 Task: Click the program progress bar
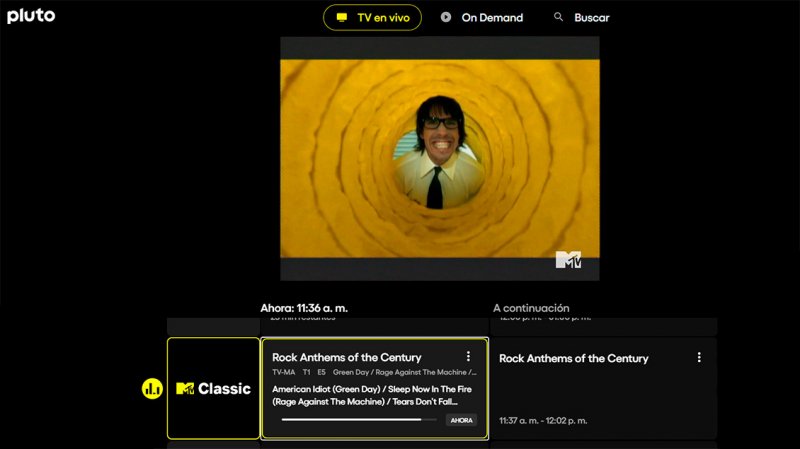(359, 420)
